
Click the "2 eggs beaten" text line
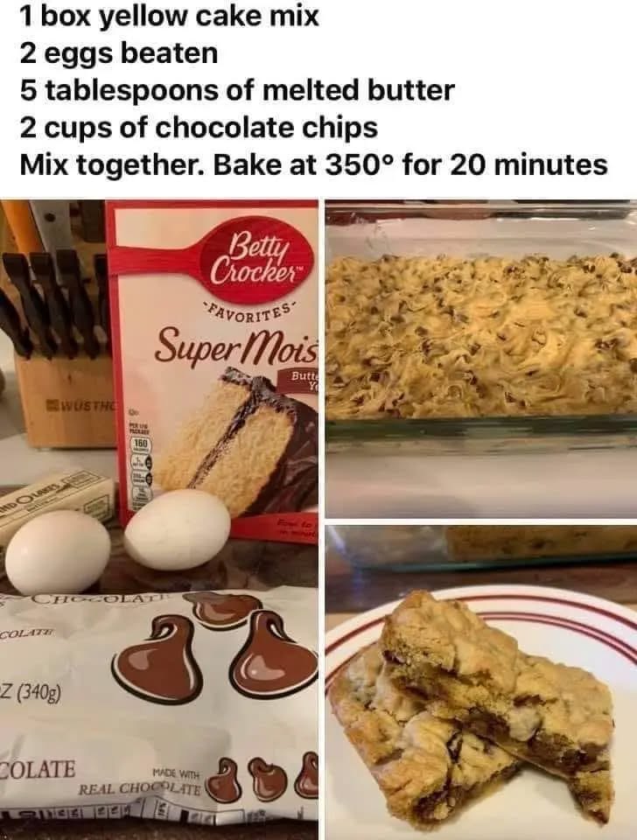point(119,54)
